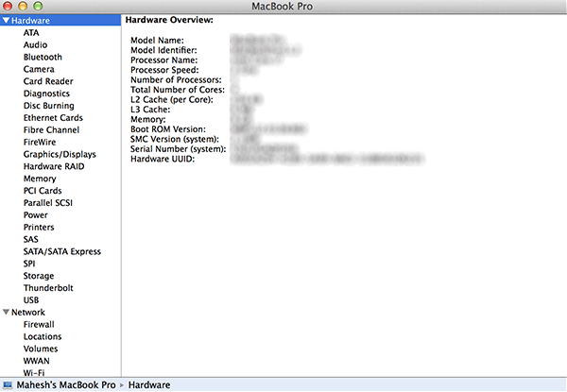Open Parallel SCSI section
Image resolution: width=567 pixels, height=392 pixels.
(x=48, y=203)
